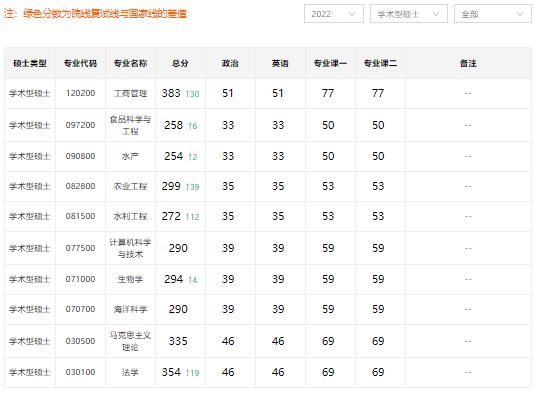Click the 专业代码 column header
Viewport: 539px width, 394px height.
(x=80, y=63)
